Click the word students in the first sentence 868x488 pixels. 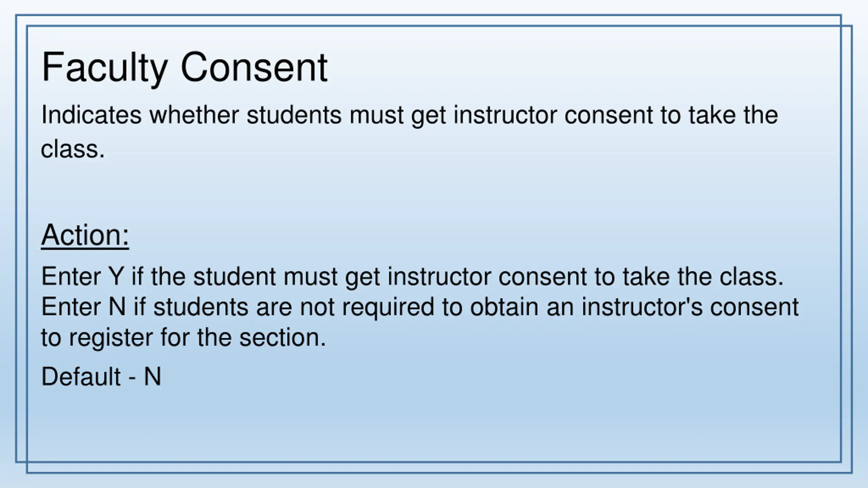[x=294, y=115]
